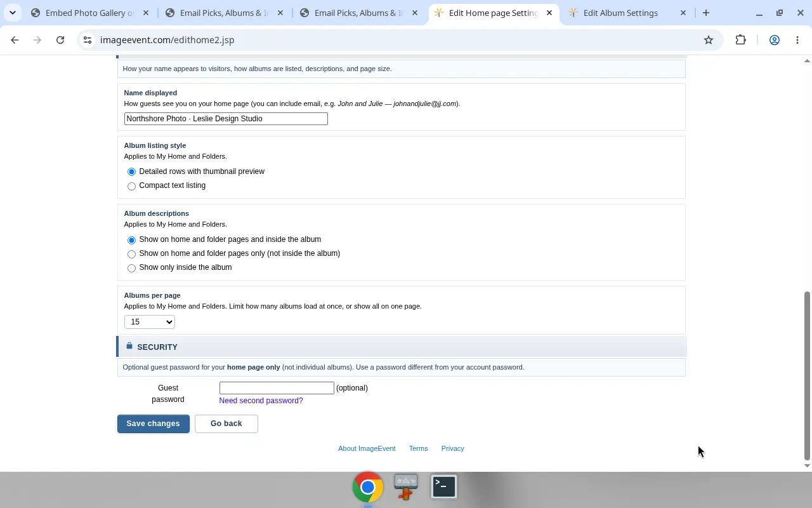Select Show on home, folder pages and inside album
The image size is (812, 508).
131,240
